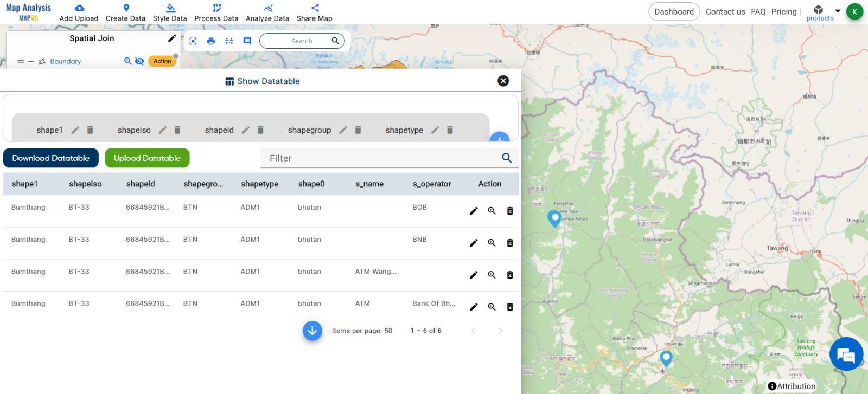Zoom to the Boundary layer
868x394 pixels.
pos(127,61)
